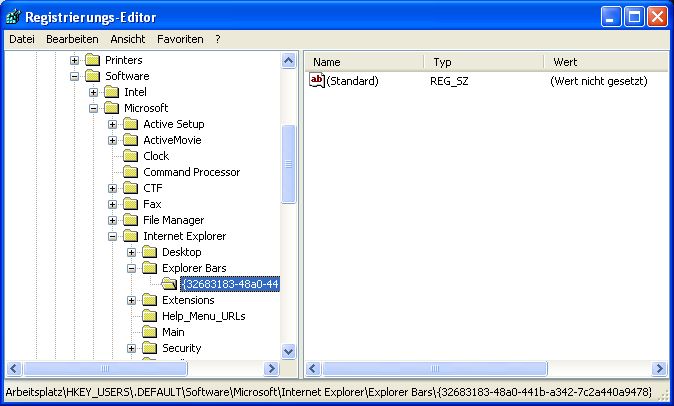Viewport: 674px width, 406px height.
Task: Open the Datei menu
Action: [21, 39]
